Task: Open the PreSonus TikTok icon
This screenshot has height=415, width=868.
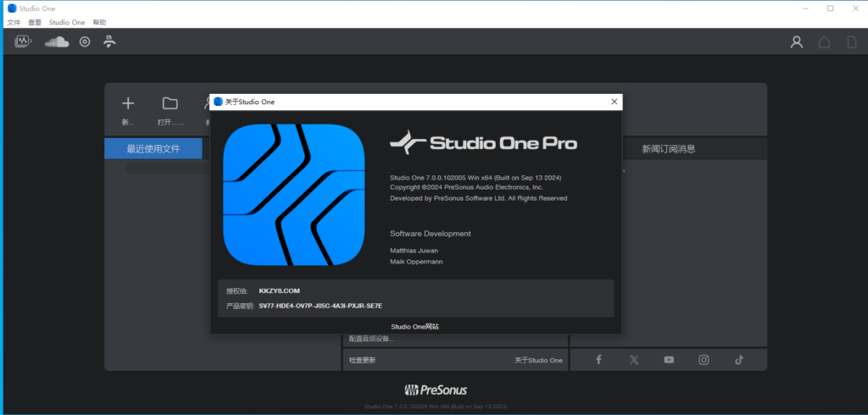Action: [x=739, y=360]
